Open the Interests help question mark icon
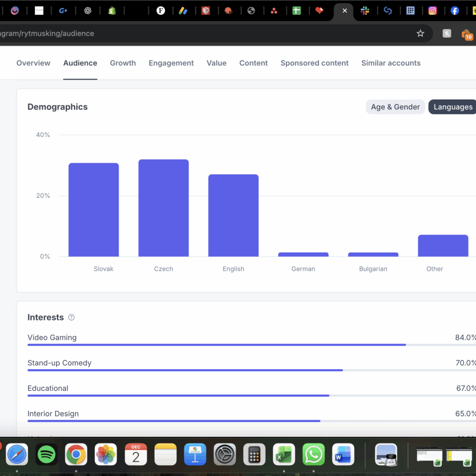 (71, 317)
